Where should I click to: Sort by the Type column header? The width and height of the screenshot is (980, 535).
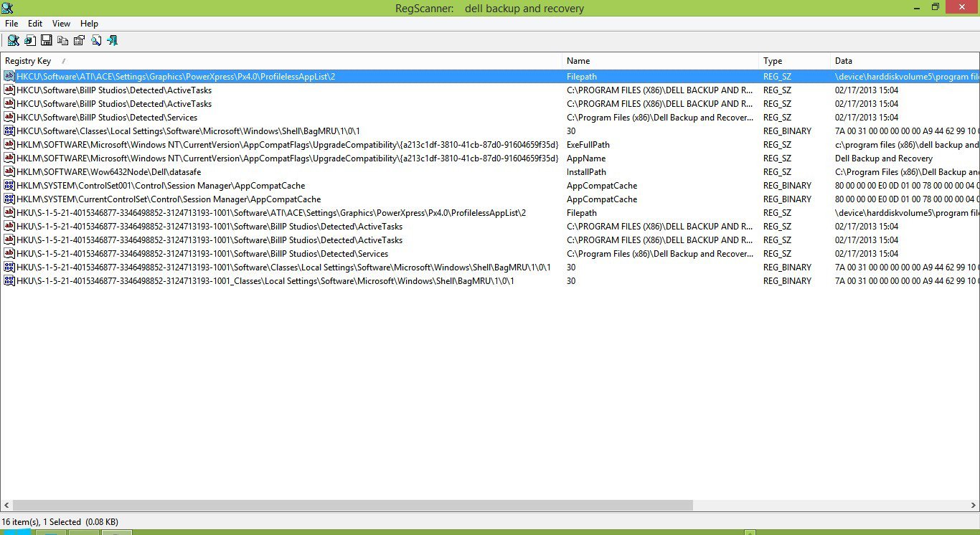click(794, 61)
